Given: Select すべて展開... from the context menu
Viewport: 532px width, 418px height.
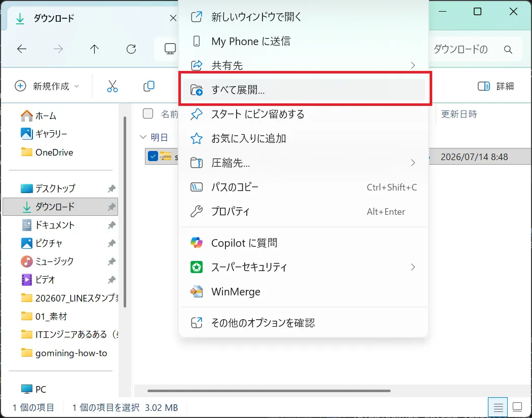Looking at the screenshot, I should pos(303,90).
